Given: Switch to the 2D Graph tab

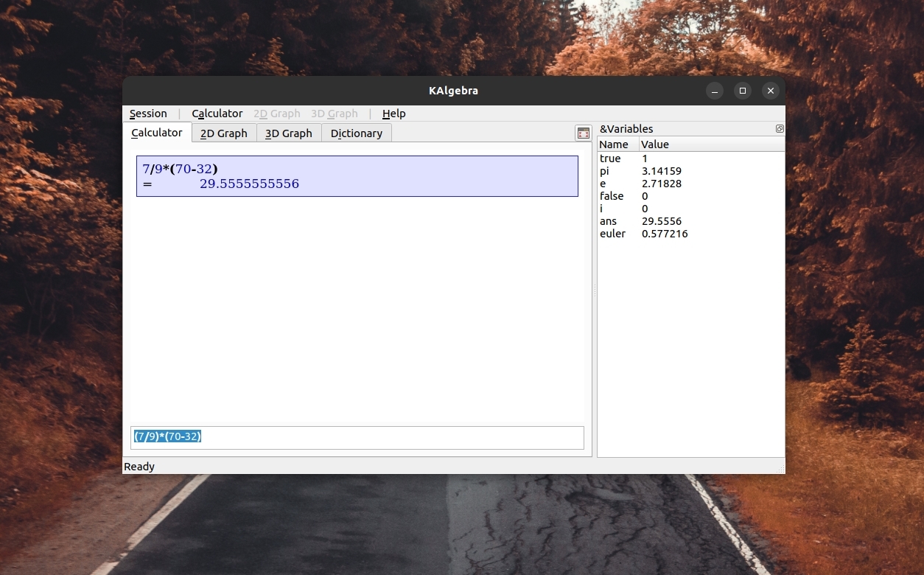Looking at the screenshot, I should [x=223, y=133].
